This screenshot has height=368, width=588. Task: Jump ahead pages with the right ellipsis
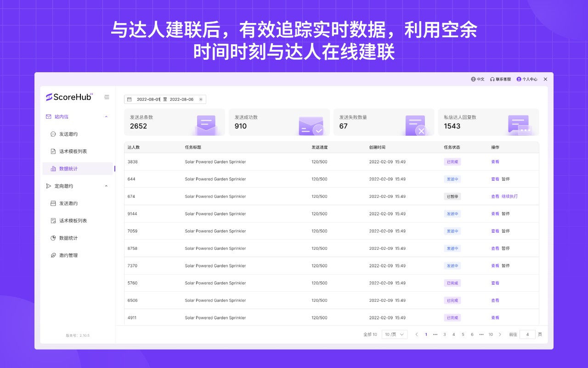pos(481,334)
